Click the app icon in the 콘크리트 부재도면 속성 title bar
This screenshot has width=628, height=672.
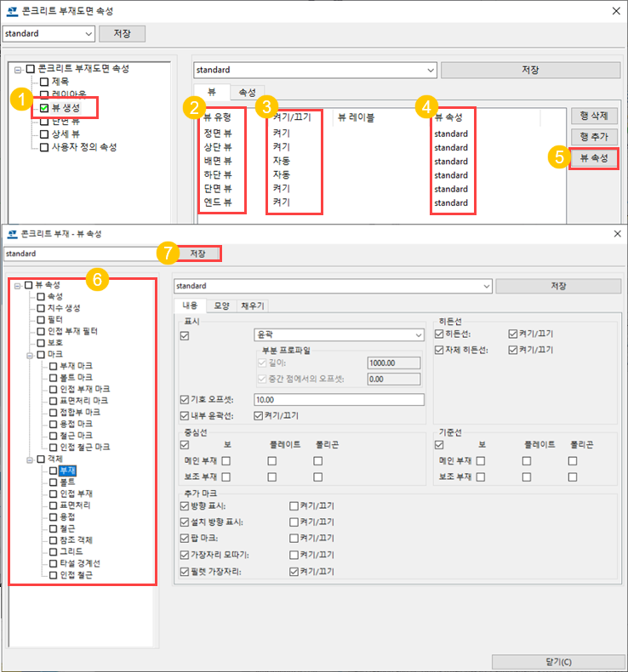[x=13, y=11]
